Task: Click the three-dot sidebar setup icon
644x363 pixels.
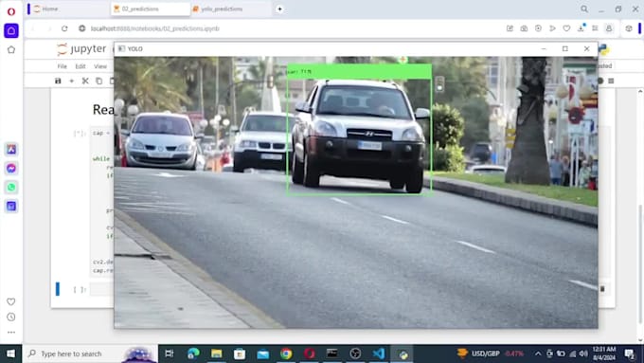Action: 11,332
